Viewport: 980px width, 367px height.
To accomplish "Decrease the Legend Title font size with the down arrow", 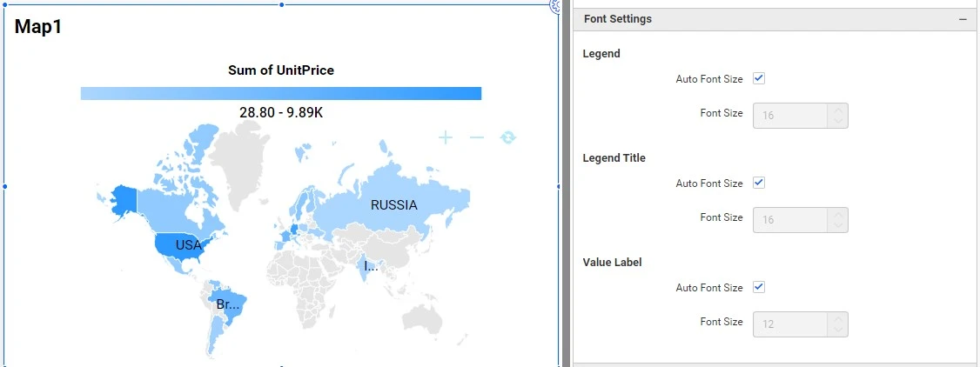I will click(x=837, y=226).
